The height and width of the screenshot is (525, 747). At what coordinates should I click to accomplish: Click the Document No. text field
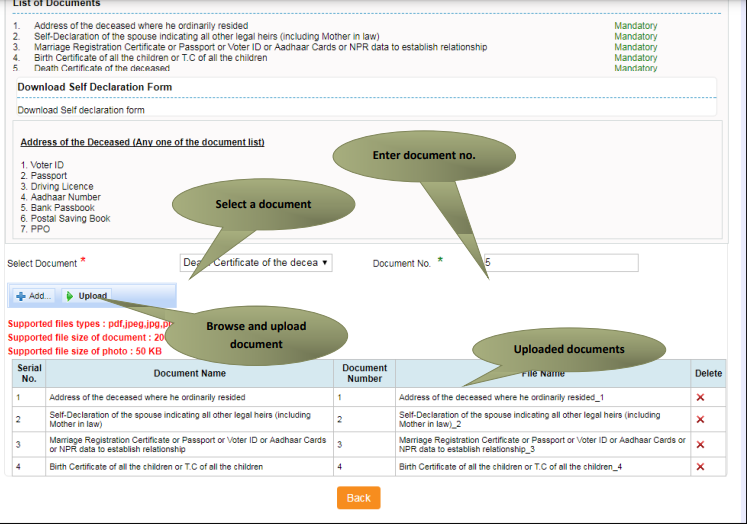tap(560, 263)
